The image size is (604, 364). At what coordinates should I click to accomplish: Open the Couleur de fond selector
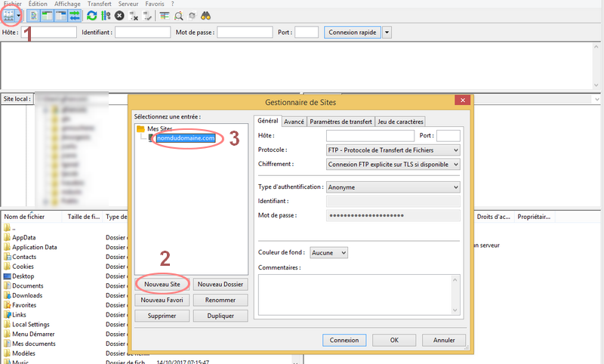point(330,253)
